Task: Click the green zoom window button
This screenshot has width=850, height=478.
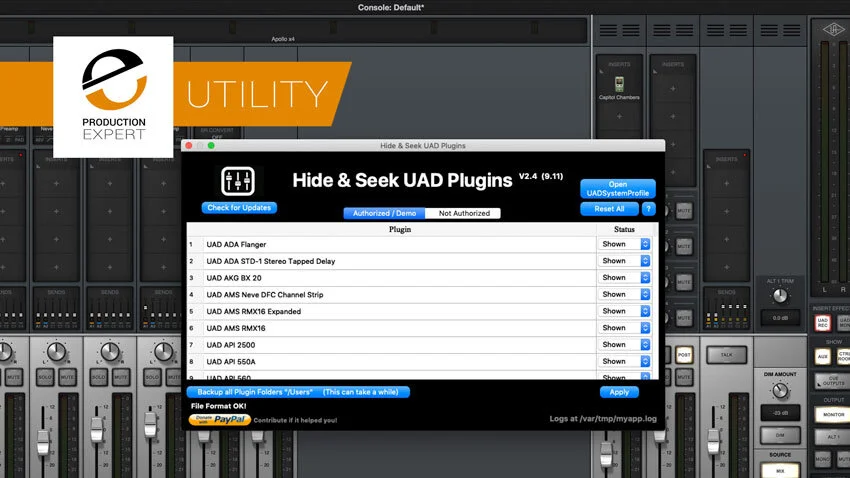Action: [211, 145]
